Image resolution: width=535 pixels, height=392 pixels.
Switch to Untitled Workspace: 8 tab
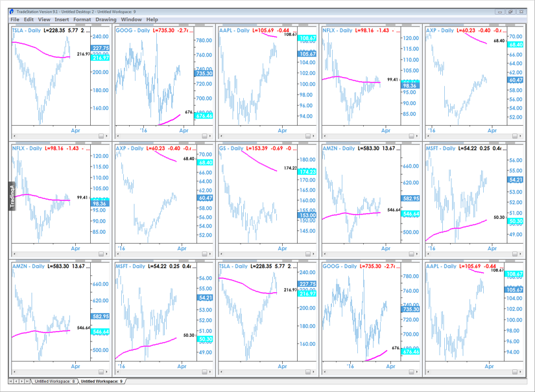pyautogui.click(x=54, y=382)
